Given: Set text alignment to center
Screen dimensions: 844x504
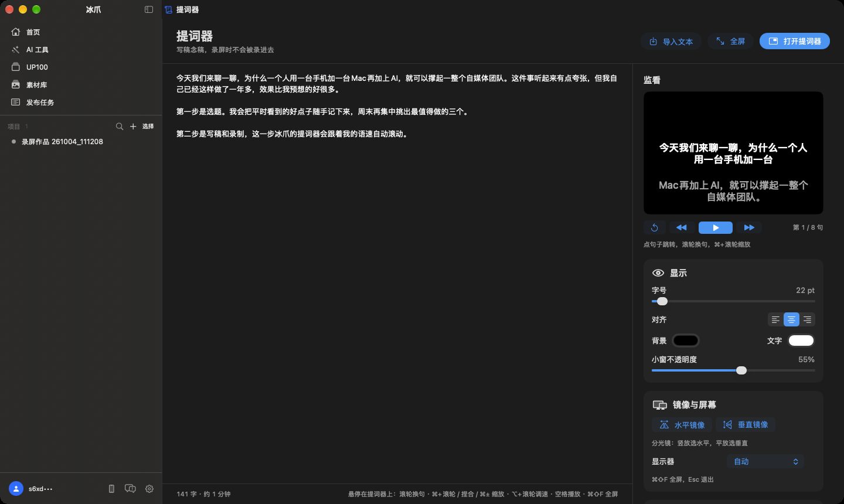Looking at the screenshot, I should (x=791, y=320).
